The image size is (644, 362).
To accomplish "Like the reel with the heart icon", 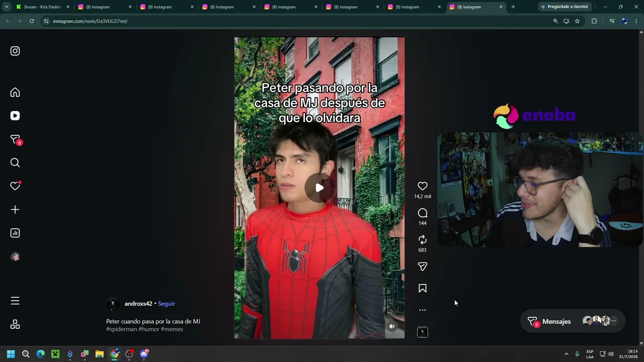I will coord(423,186).
